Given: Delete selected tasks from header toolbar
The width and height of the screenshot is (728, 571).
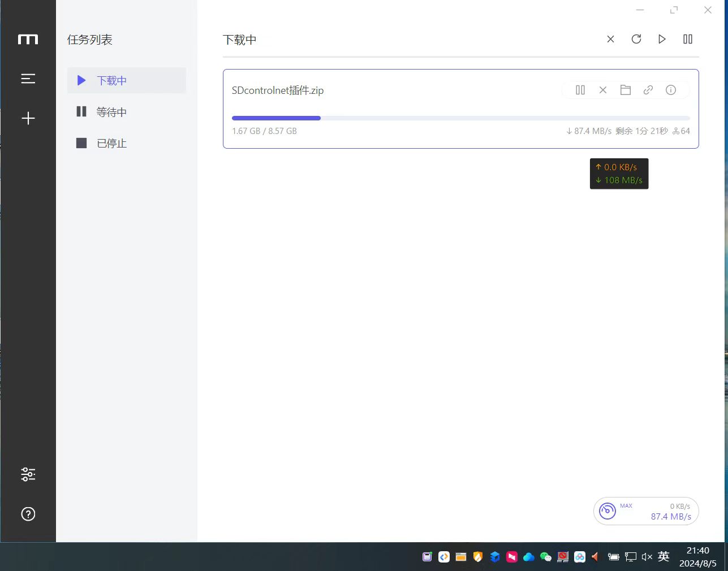Looking at the screenshot, I should [x=610, y=39].
